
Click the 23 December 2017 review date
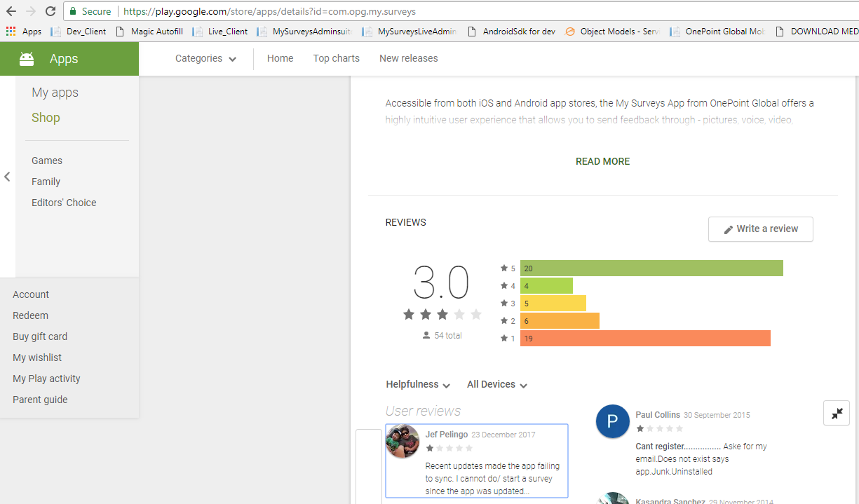[x=503, y=435]
